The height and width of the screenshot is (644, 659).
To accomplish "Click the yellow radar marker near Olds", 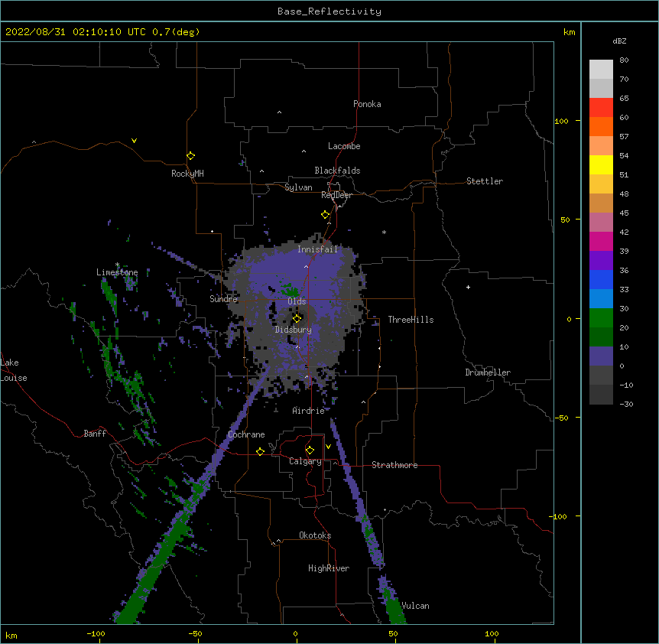I will 297,318.
